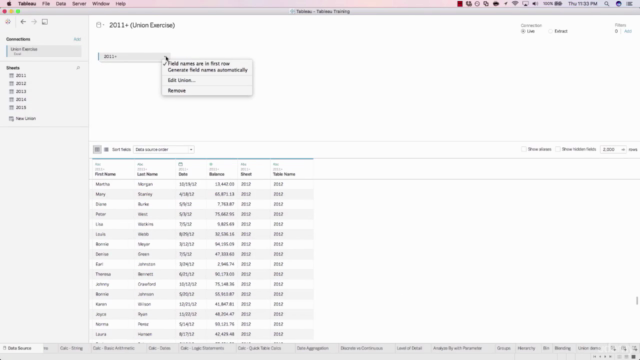The width and height of the screenshot is (640, 360).
Task: Select the 2012 sheet in Sheets list
Action: click(x=21, y=83)
